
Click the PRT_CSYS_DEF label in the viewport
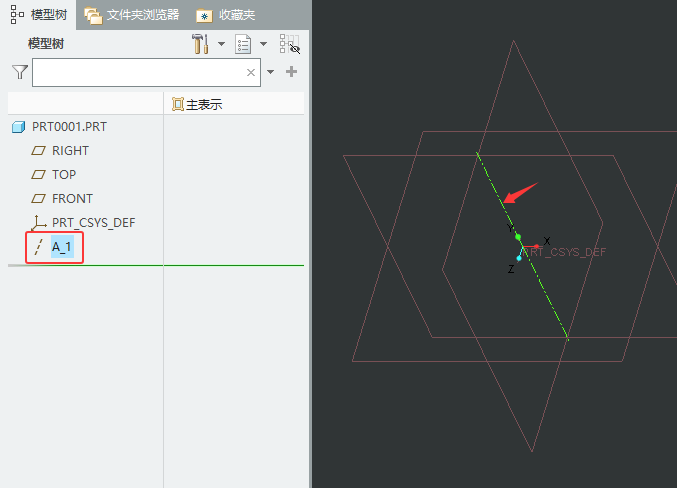(566, 252)
